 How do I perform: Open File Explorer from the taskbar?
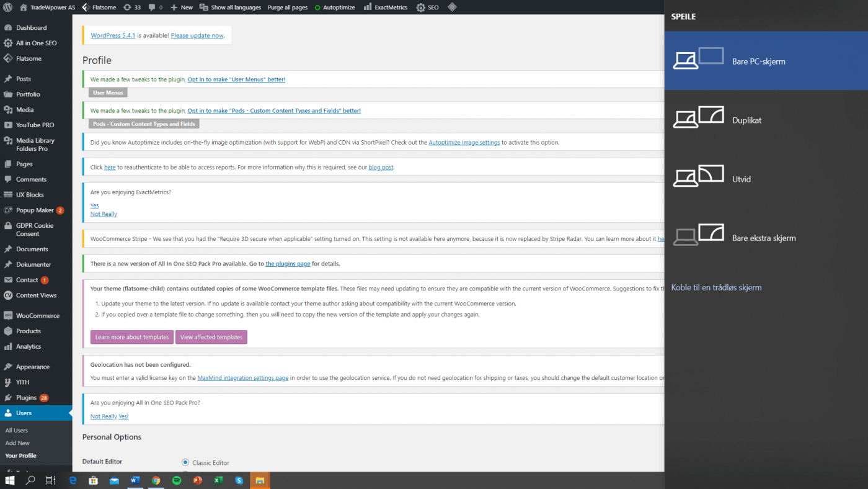260,480
